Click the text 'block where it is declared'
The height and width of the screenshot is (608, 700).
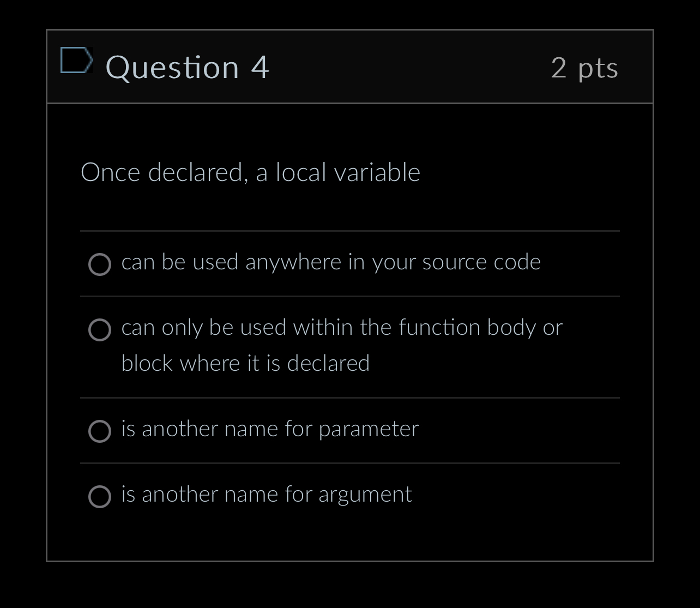pos(245,363)
